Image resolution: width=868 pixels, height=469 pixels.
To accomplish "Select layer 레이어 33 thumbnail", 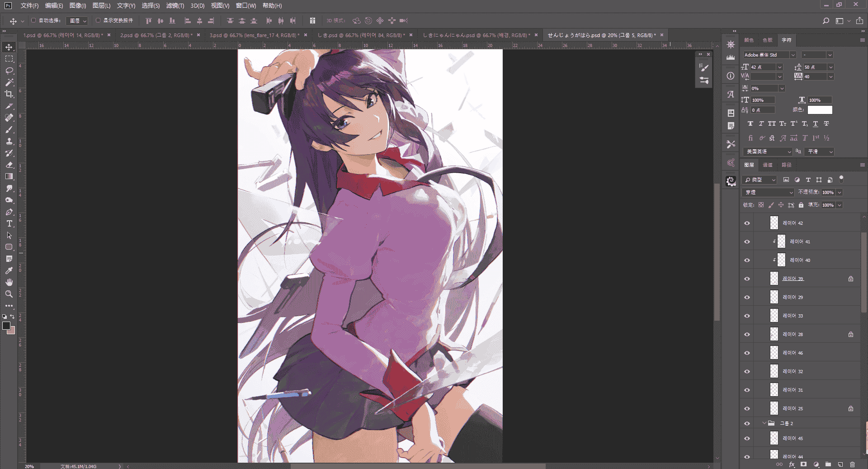I will pyautogui.click(x=774, y=316).
